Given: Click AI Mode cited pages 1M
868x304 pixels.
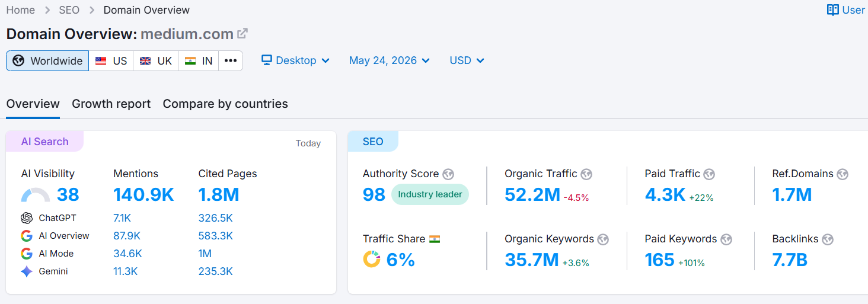Looking at the screenshot, I should pyautogui.click(x=205, y=254).
